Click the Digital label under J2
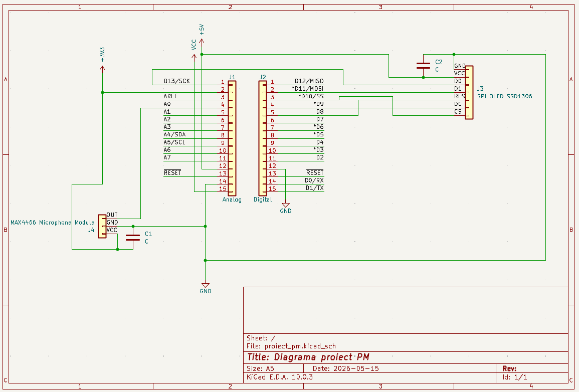Image resolution: width=579 pixels, height=392 pixels. tap(263, 200)
